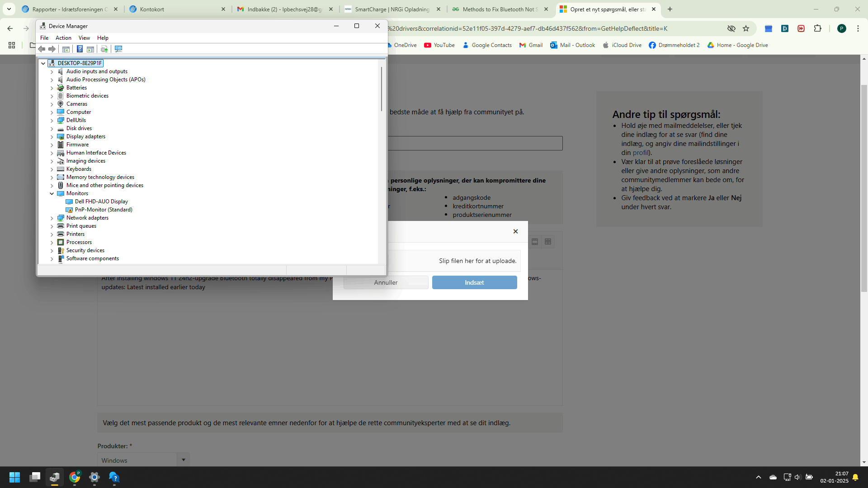Viewport: 868px width, 488px height.
Task: Click the eye-slash icon in the address bar
Action: click(x=731, y=28)
